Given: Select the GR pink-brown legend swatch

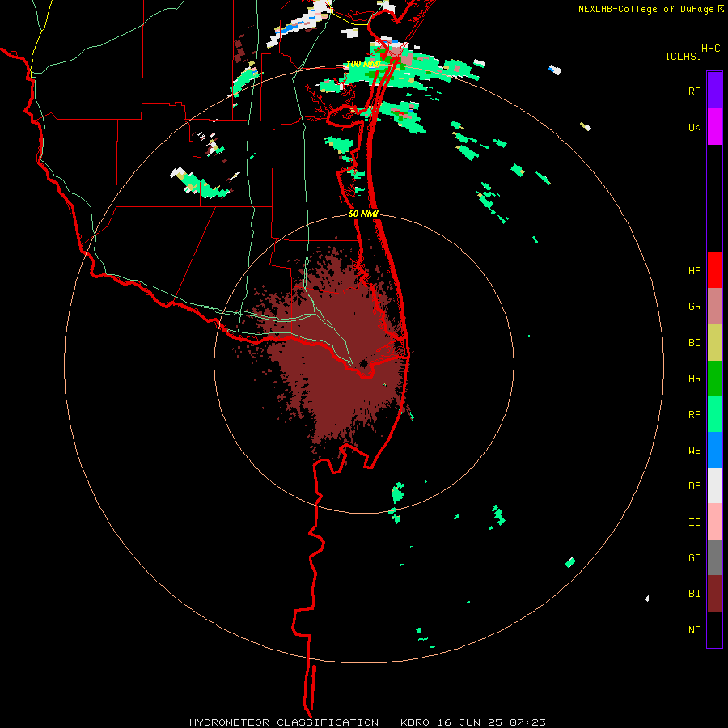Looking at the screenshot, I should 714,307.
